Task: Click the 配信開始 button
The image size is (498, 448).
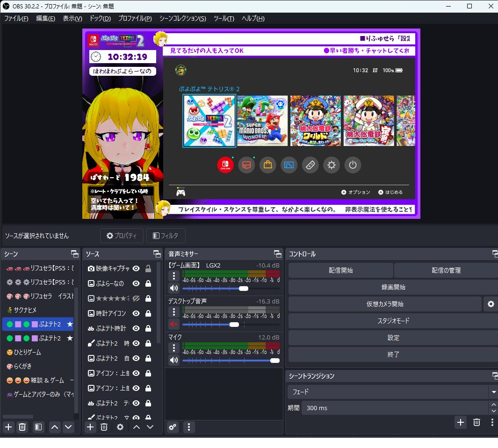Action: 340,270
